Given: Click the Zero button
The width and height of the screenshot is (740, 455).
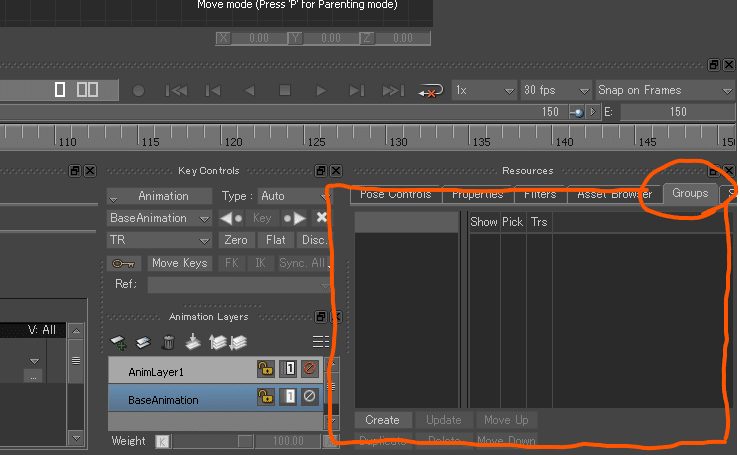Looking at the screenshot, I should click(236, 240).
